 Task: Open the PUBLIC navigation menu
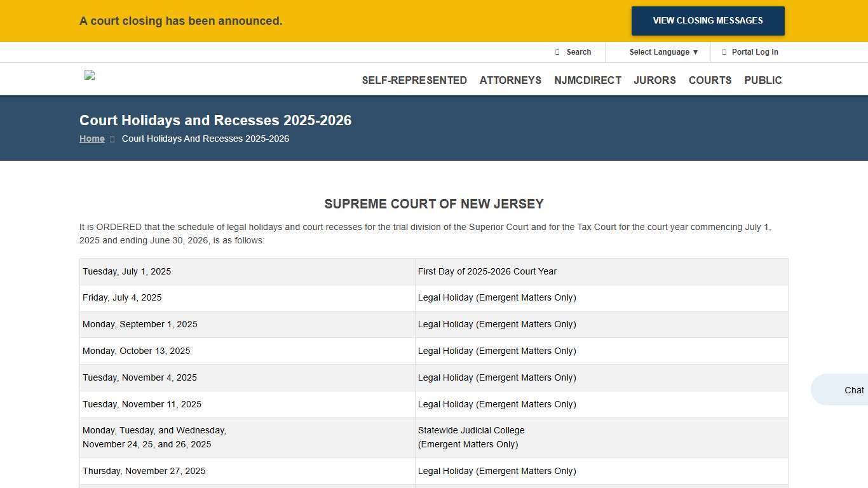[x=763, y=80]
